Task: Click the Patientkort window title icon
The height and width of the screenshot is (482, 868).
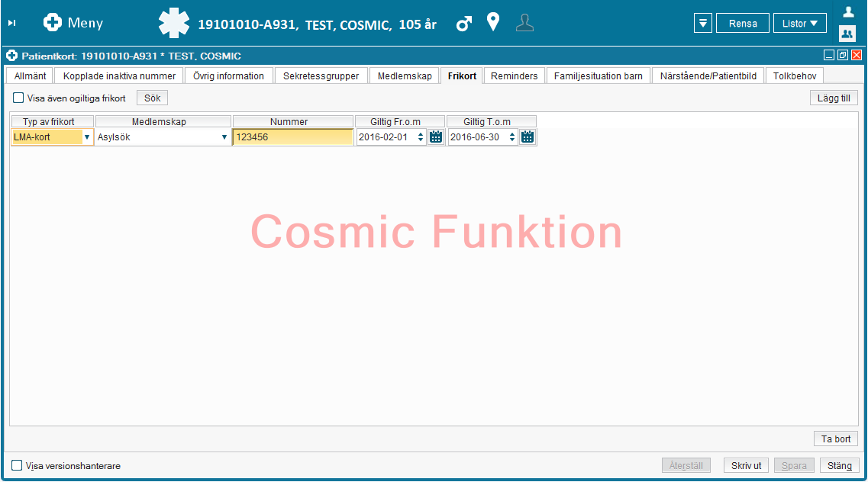Action: pos(11,56)
